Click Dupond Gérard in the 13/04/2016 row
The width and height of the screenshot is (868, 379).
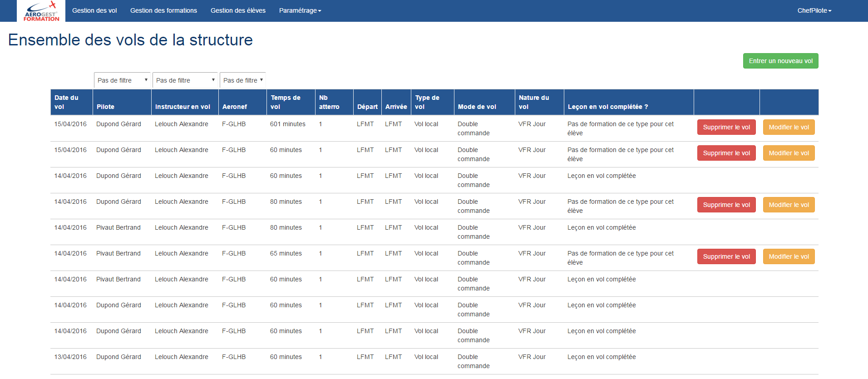pyautogui.click(x=118, y=357)
